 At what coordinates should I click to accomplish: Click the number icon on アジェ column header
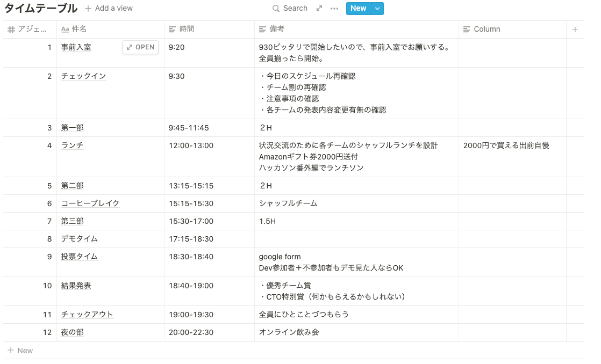[11, 30]
